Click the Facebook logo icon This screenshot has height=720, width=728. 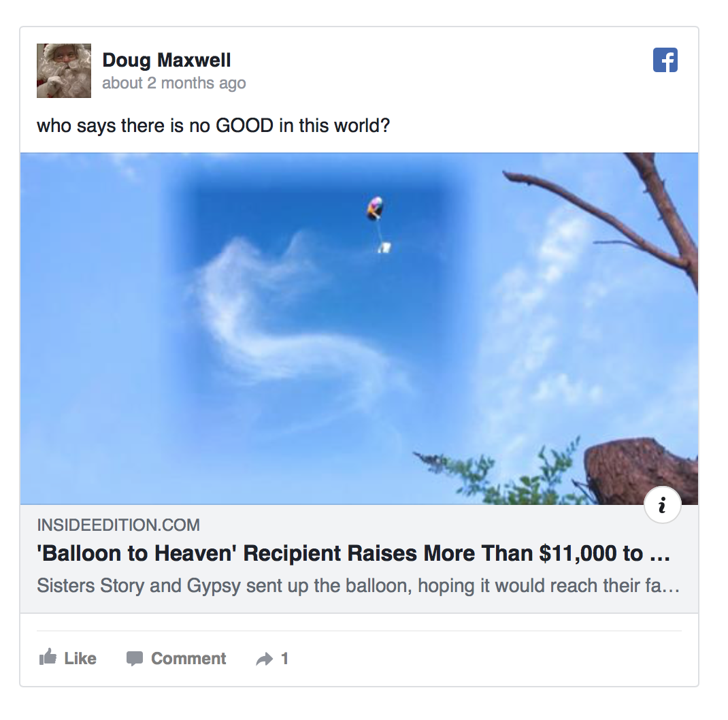pos(665,60)
